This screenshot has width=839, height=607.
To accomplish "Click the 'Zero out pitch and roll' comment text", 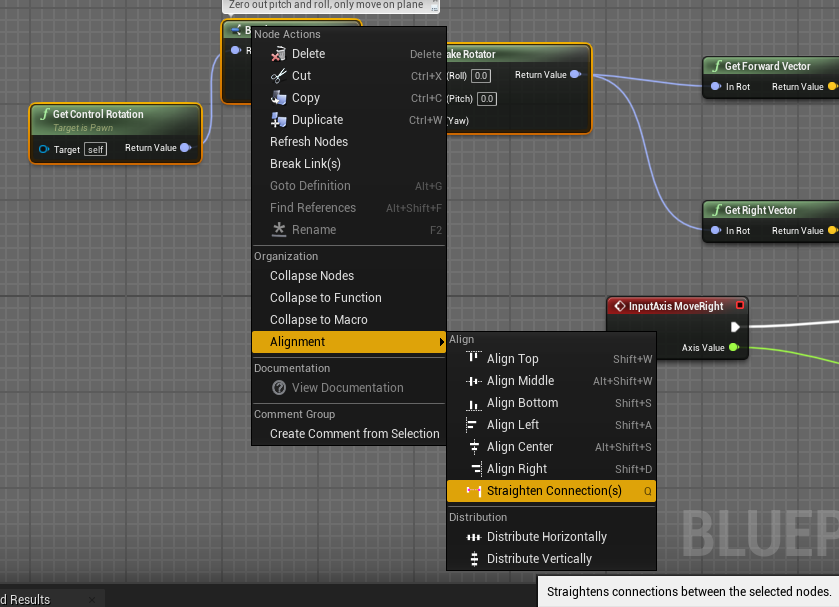I will tap(325, 5).
